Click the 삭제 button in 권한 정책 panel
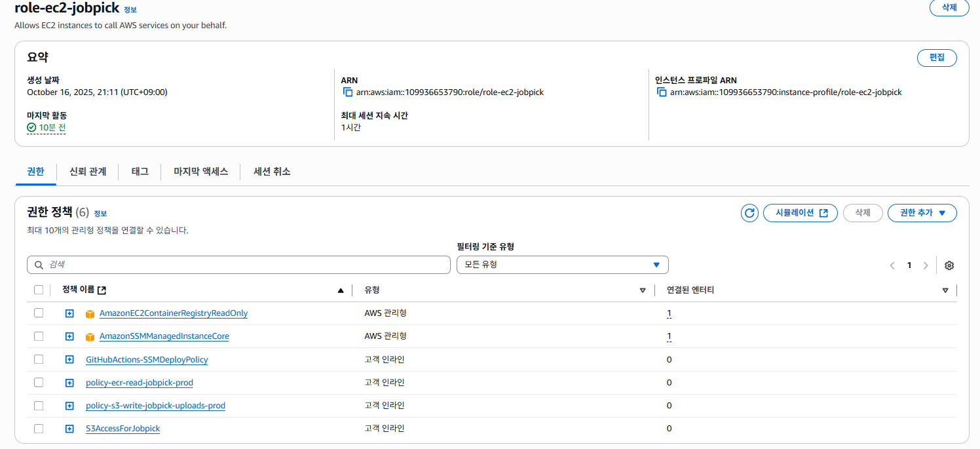 point(862,213)
